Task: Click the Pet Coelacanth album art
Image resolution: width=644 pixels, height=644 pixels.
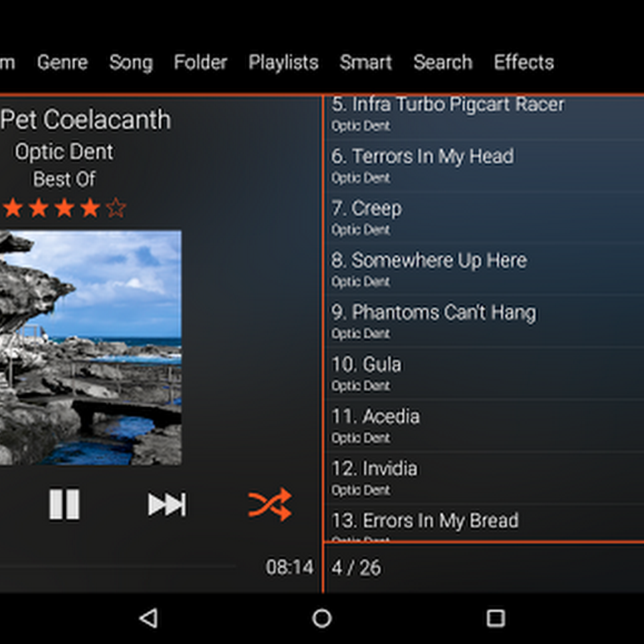Action: pos(90,348)
